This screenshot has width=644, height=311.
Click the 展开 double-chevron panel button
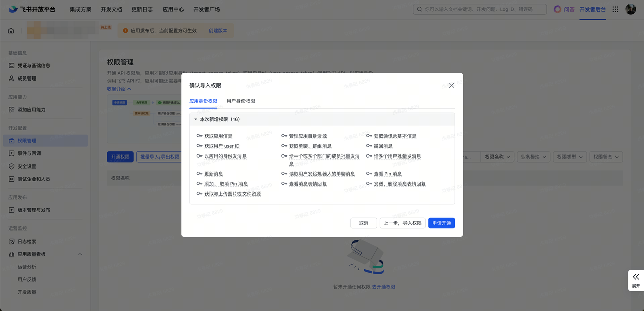pos(636,280)
